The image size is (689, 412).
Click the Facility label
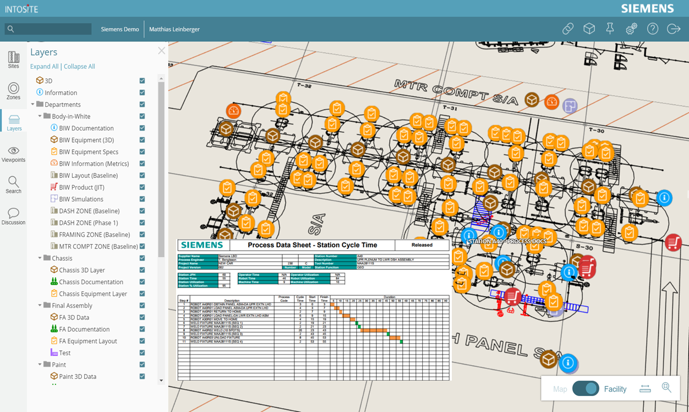(x=615, y=389)
